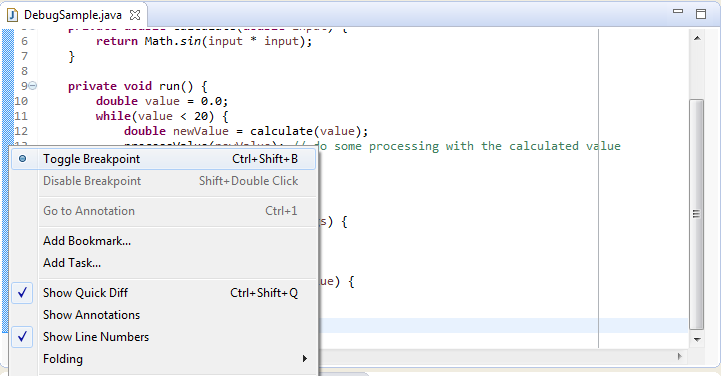Maximize the editor pane
This screenshot has height=376, width=721.
[x=701, y=14]
